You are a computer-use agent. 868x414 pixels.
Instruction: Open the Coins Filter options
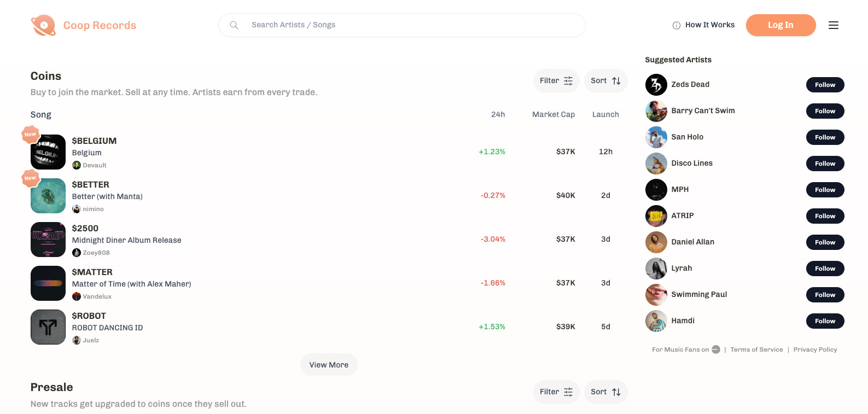556,81
